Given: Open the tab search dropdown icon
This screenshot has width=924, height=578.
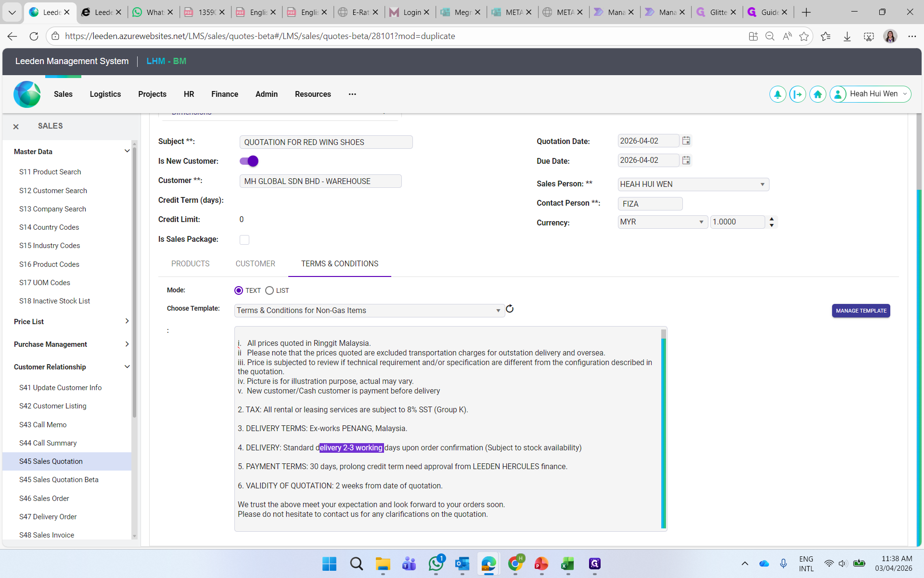Looking at the screenshot, I should 12,12.
